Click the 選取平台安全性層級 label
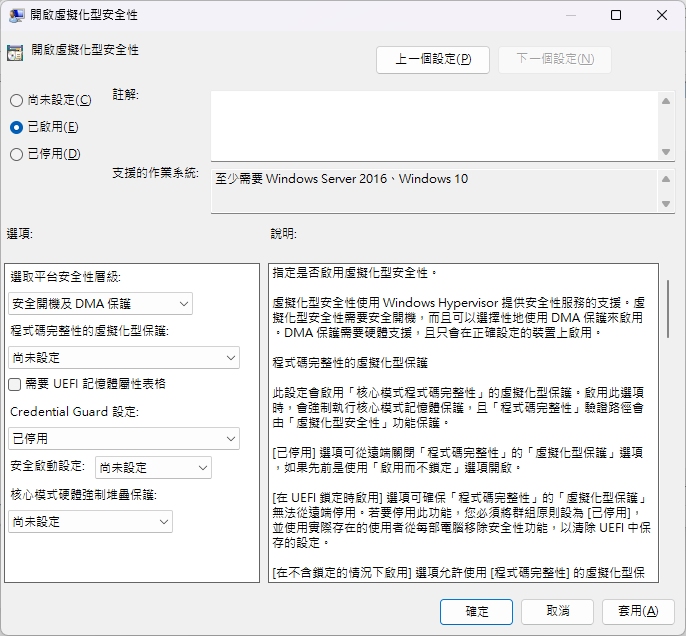 coord(66,277)
